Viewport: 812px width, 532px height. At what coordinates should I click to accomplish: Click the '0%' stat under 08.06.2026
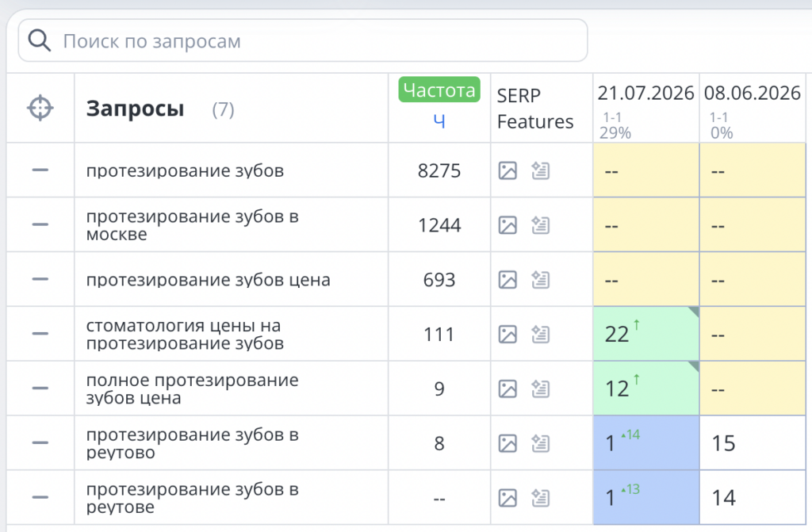point(722,133)
